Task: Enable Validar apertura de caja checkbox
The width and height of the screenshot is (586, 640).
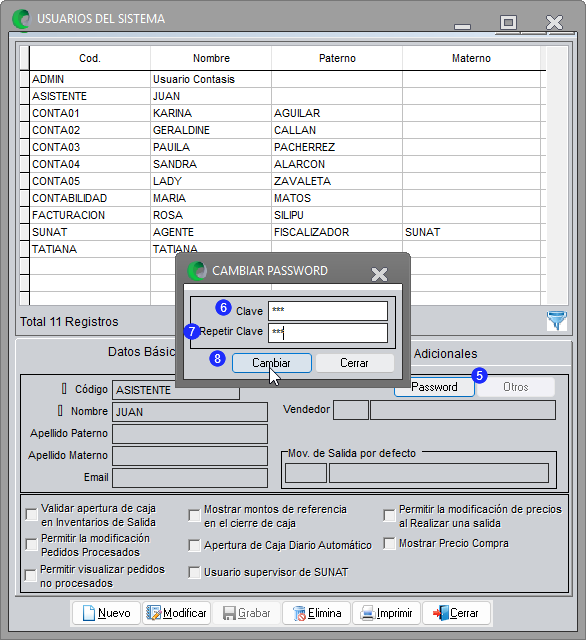Action: [x=31, y=514]
